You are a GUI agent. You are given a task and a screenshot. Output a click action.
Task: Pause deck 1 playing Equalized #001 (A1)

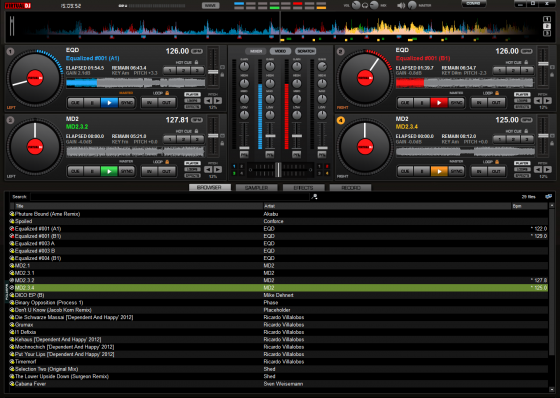tap(92, 103)
